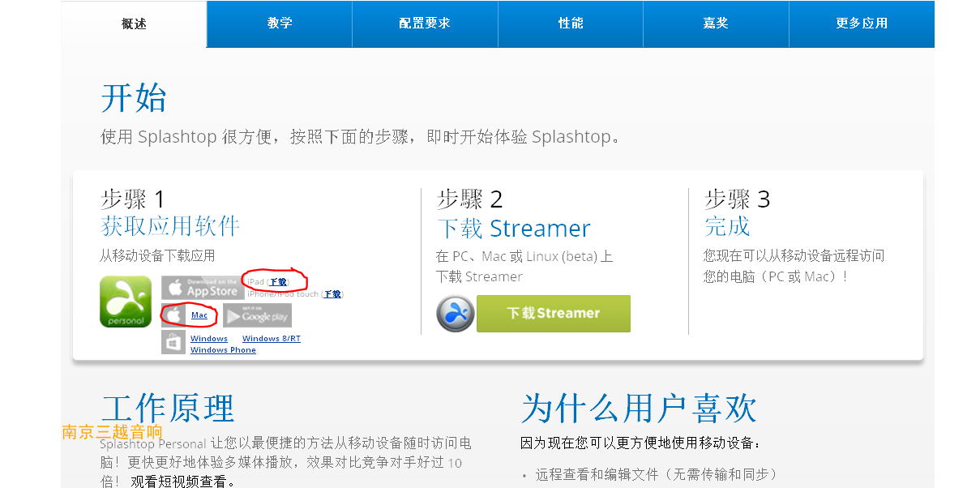This screenshot has height=488, width=980.
Task: Click the 观看短视频查看 text link
Action: (182, 482)
